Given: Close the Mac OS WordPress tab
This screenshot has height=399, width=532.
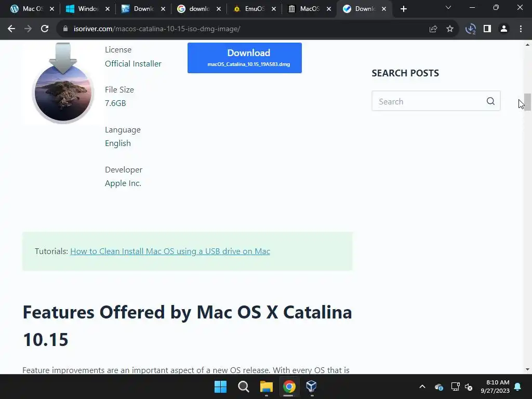Looking at the screenshot, I should [52, 9].
